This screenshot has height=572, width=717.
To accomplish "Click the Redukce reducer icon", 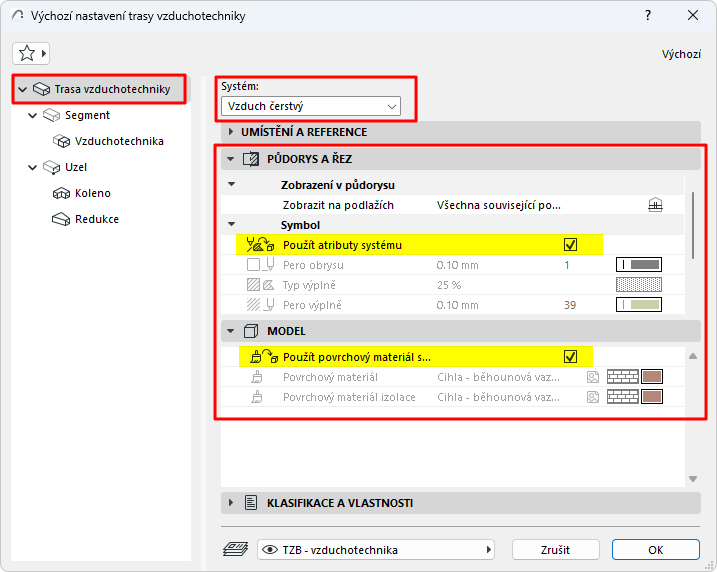I will point(61,219).
